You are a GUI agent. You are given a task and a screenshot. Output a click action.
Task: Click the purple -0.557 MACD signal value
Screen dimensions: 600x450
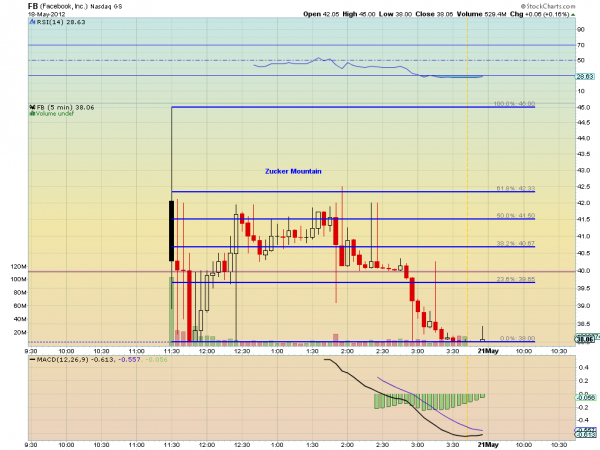[x=129, y=360]
